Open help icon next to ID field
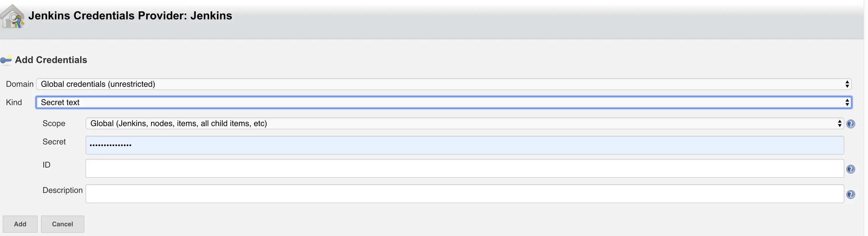This screenshot has width=868, height=236. [x=850, y=169]
